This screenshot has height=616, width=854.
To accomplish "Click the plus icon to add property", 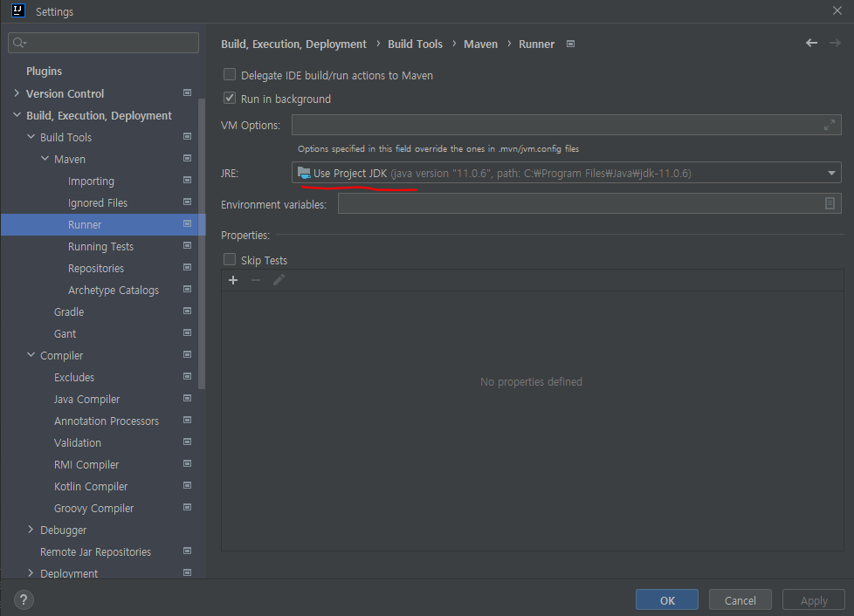I will 233,280.
